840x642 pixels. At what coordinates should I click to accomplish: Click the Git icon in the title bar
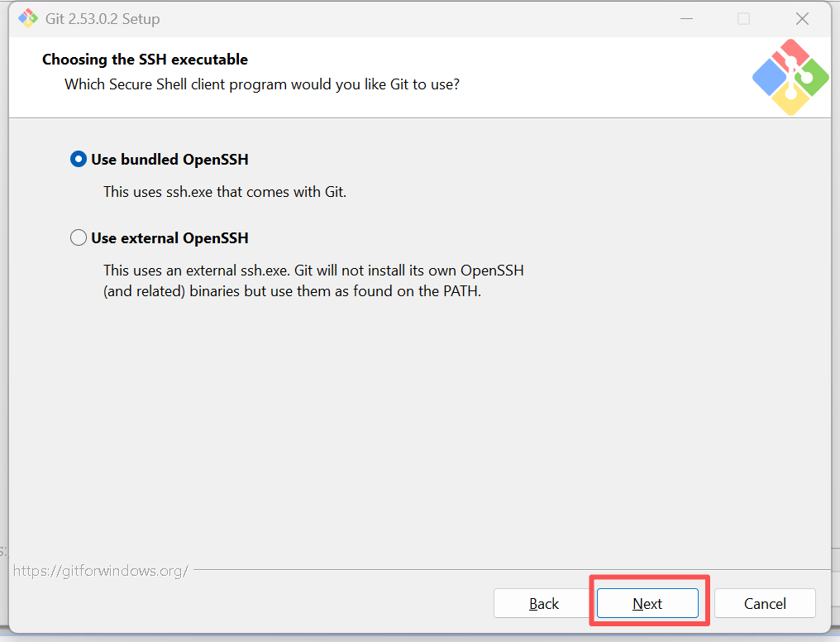28,19
